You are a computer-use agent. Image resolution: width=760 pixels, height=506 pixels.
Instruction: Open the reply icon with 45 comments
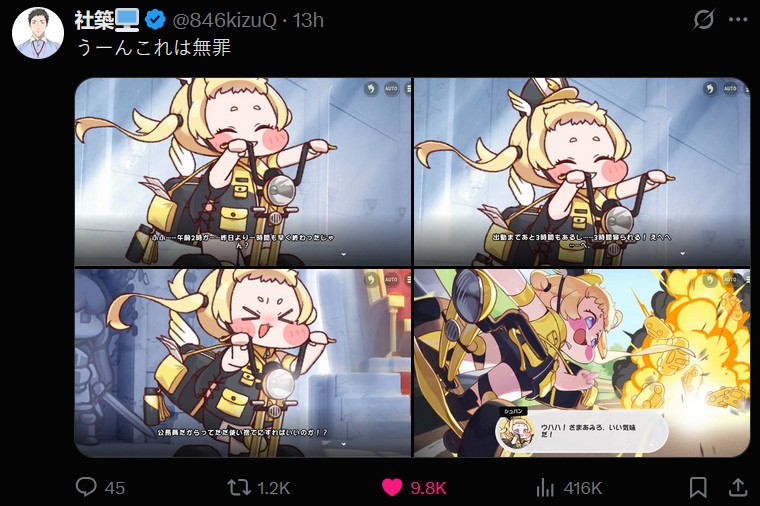86,487
